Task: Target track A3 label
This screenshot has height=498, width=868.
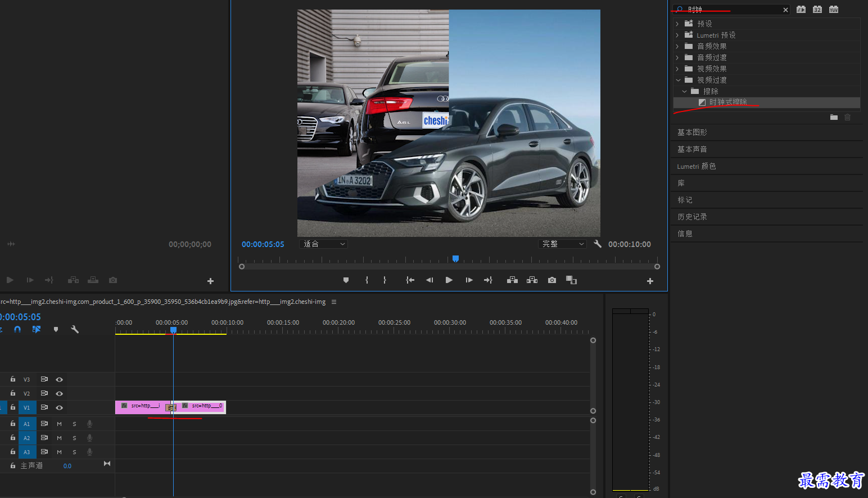Action: (27, 452)
